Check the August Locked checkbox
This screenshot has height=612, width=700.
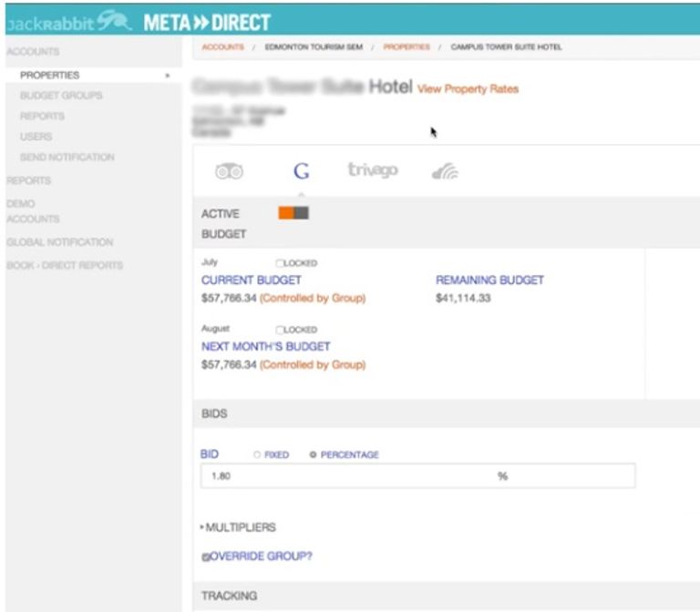click(280, 330)
